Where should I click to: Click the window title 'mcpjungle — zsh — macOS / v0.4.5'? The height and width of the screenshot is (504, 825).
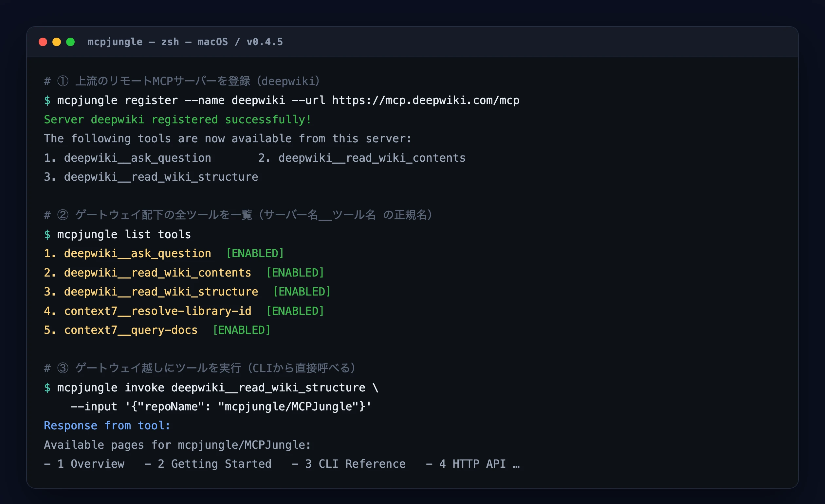[185, 42]
